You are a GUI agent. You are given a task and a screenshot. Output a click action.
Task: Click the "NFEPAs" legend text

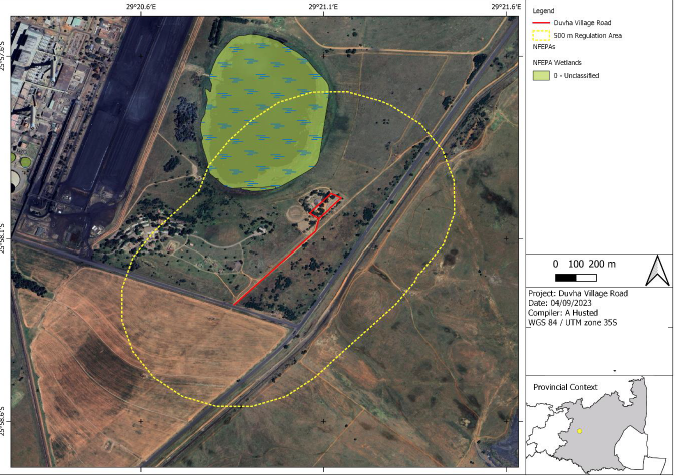coord(544,46)
